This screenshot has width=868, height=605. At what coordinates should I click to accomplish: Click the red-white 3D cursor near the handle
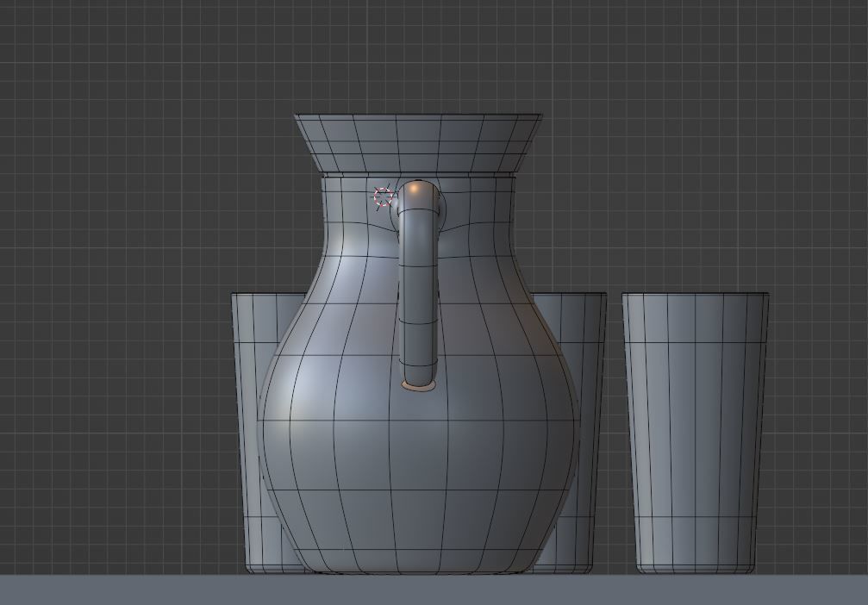383,197
